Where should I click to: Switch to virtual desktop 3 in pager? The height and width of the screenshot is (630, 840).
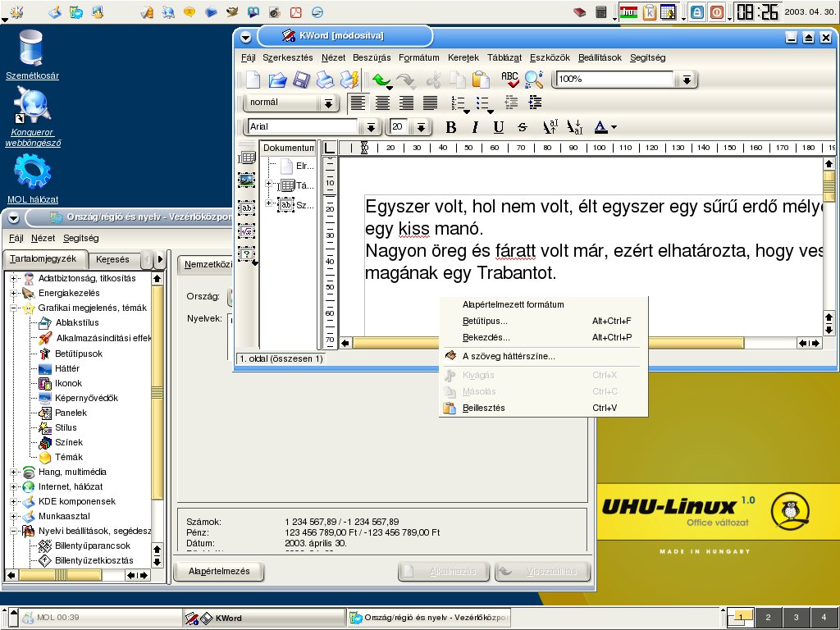tap(796, 617)
